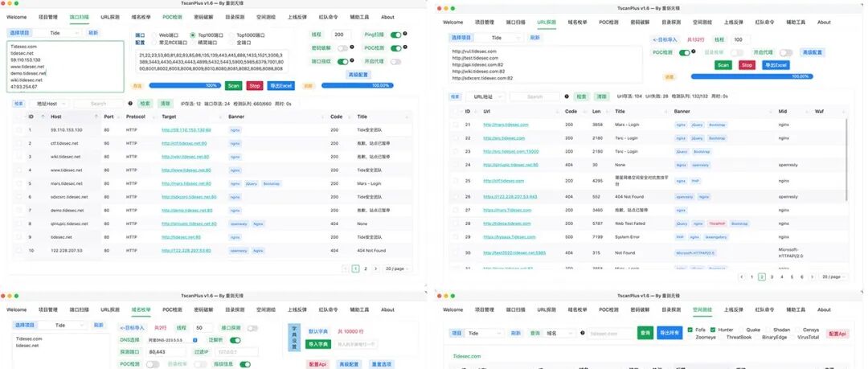Click 100.00% progress bar in port scan window
Image resolution: width=868 pixels, height=369 pixels.
[358, 86]
